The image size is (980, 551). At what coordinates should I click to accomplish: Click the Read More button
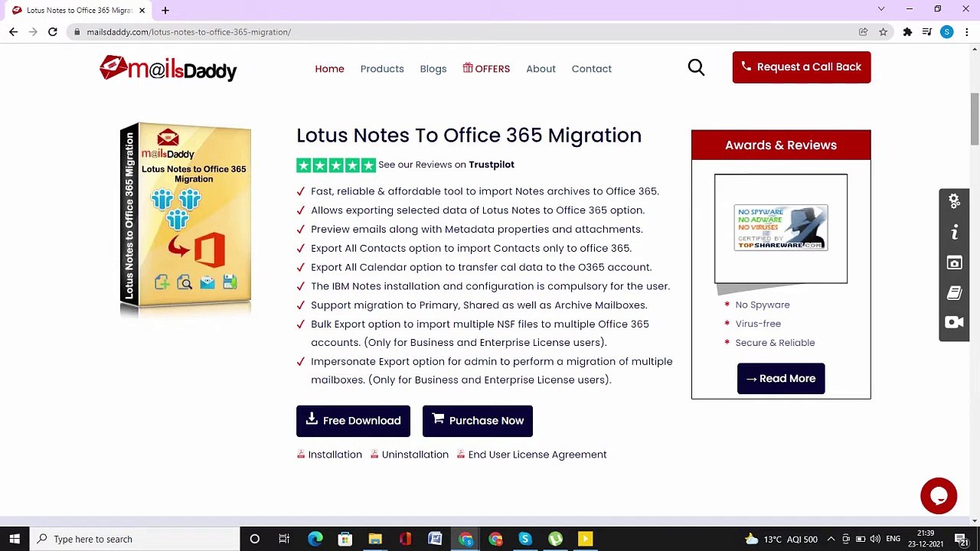point(781,379)
